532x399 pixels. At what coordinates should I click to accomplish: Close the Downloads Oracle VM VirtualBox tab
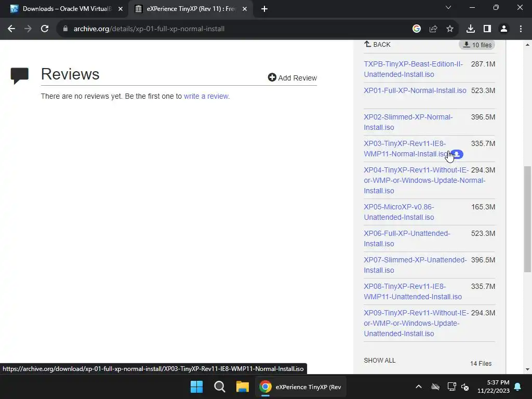(x=121, y=9)
